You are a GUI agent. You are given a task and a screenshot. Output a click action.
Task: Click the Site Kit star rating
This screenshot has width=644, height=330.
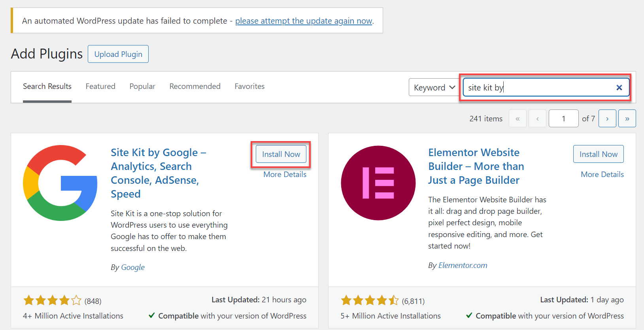point(53,301)
